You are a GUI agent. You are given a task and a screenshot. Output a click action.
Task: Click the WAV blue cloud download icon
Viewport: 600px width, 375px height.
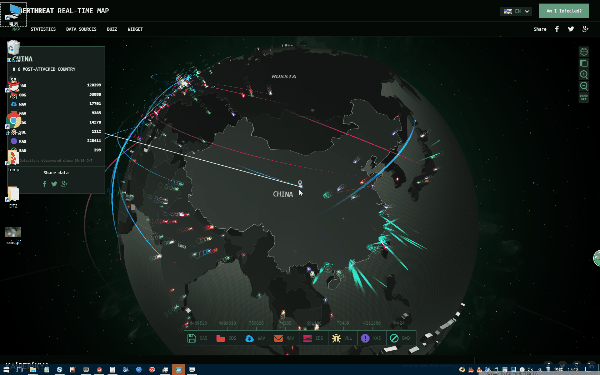point(249,338)
